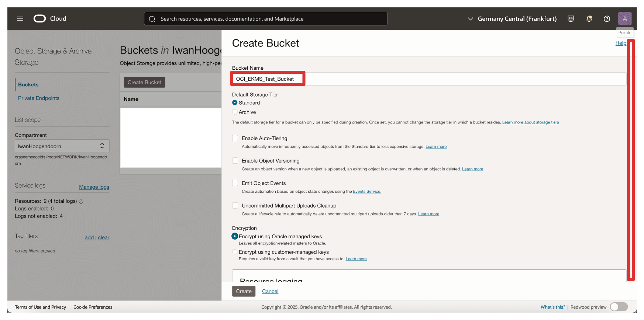Click the Create button
Screen dimensions: 644x320
(244, 291)
